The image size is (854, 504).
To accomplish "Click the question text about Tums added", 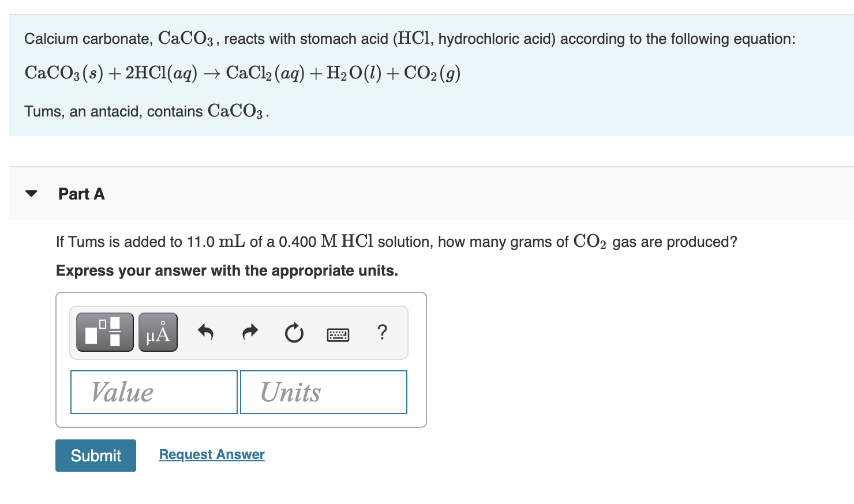I will pos(396,242).
